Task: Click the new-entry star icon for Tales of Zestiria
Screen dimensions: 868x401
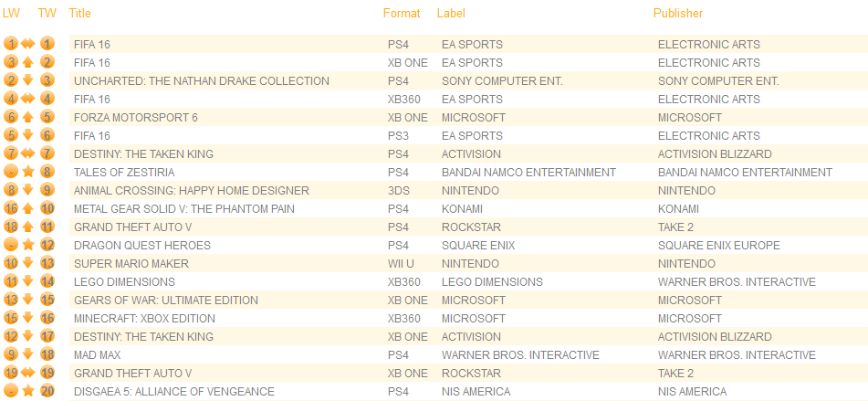Action: click(28, 173)
